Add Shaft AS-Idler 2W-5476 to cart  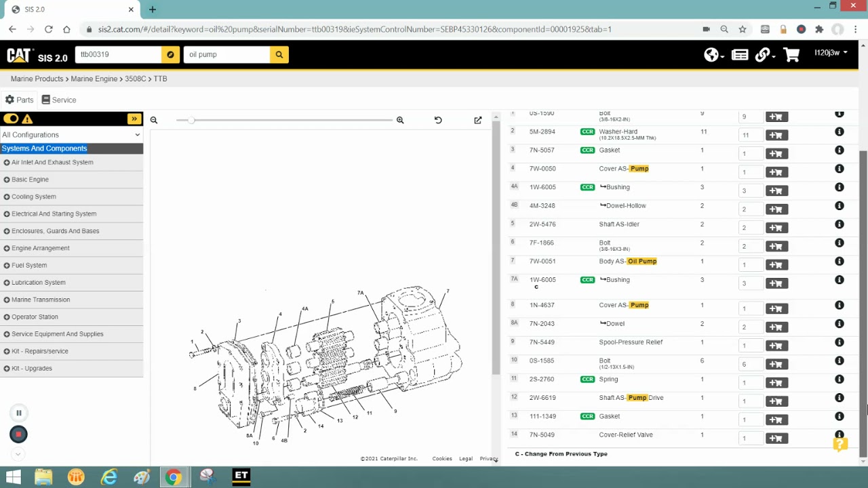click(776, 228)
